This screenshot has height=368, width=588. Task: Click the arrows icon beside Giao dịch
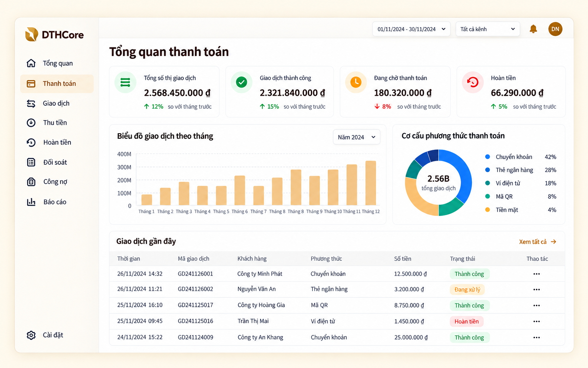pyautogui.click(x=31, y=103)
